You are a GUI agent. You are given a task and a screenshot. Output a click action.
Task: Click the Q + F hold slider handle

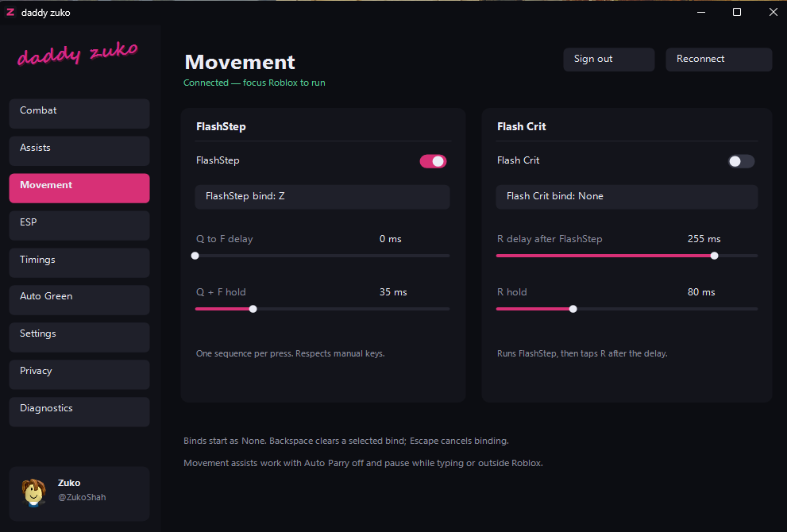tap(253, 309)
